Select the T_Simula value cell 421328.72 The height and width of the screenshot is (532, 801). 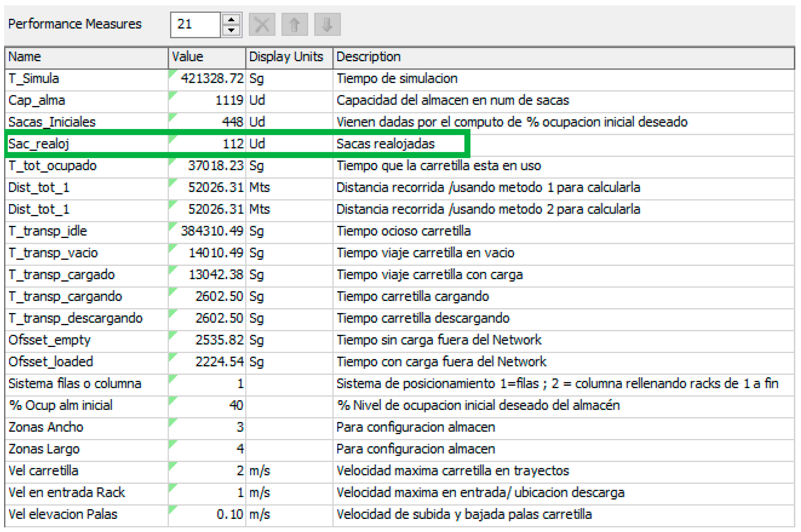click(212, 79)
